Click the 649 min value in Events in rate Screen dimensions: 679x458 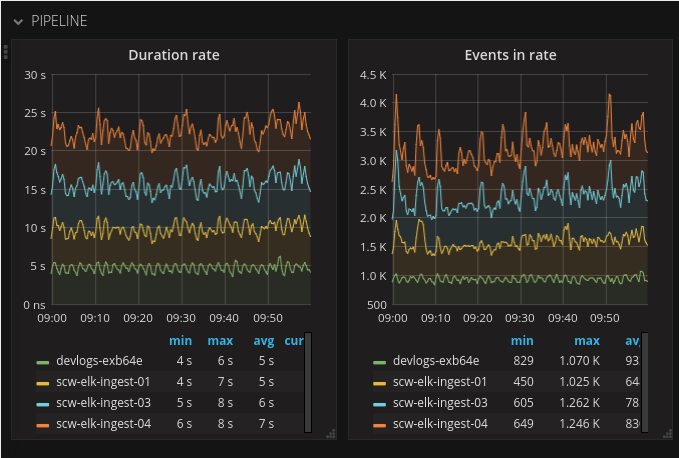point(523,424)
